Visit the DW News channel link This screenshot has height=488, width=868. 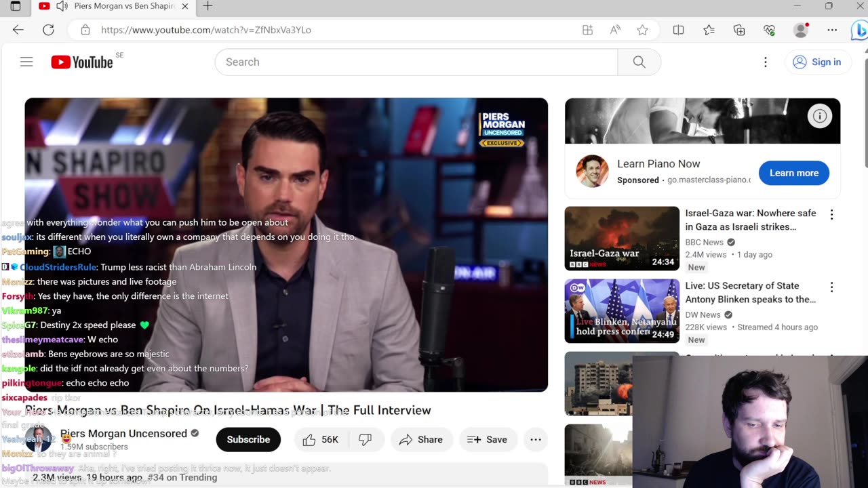(x=703, y=314)
